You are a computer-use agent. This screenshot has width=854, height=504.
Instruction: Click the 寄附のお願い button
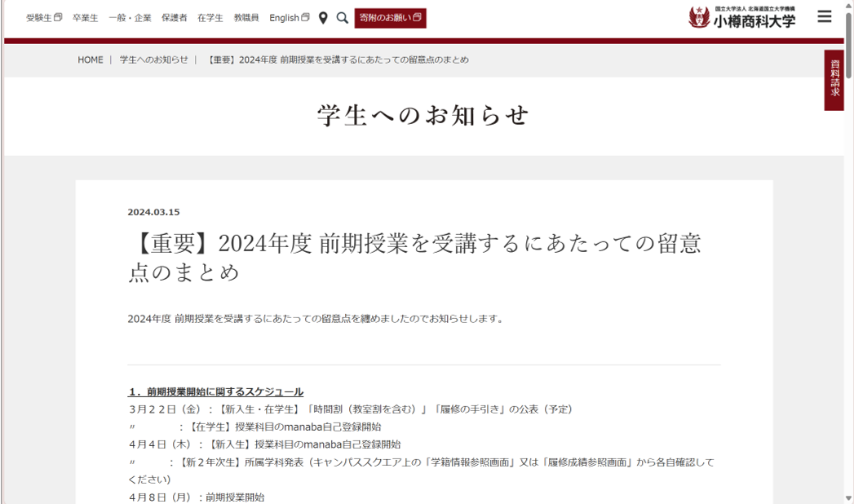[390, 18]
